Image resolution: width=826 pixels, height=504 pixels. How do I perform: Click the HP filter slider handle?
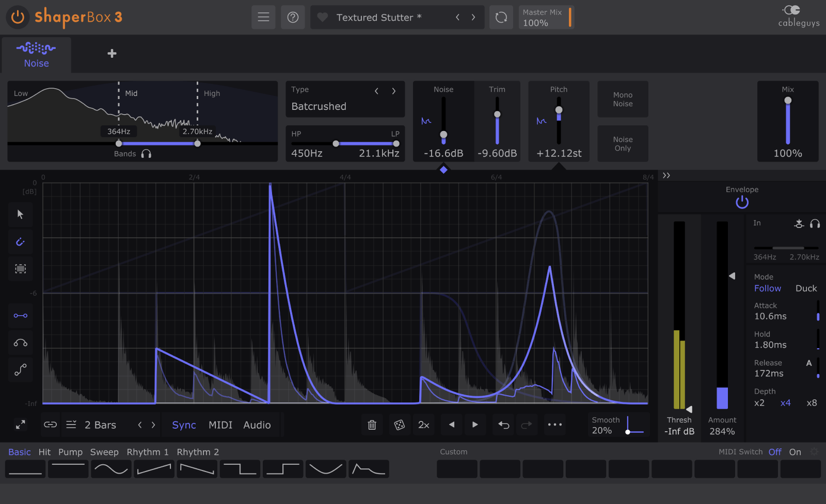(x=336, y=143)
